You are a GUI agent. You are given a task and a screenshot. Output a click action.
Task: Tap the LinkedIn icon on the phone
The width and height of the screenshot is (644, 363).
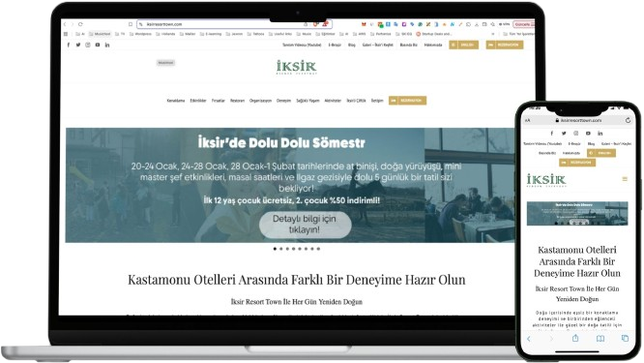click(600, 134)
